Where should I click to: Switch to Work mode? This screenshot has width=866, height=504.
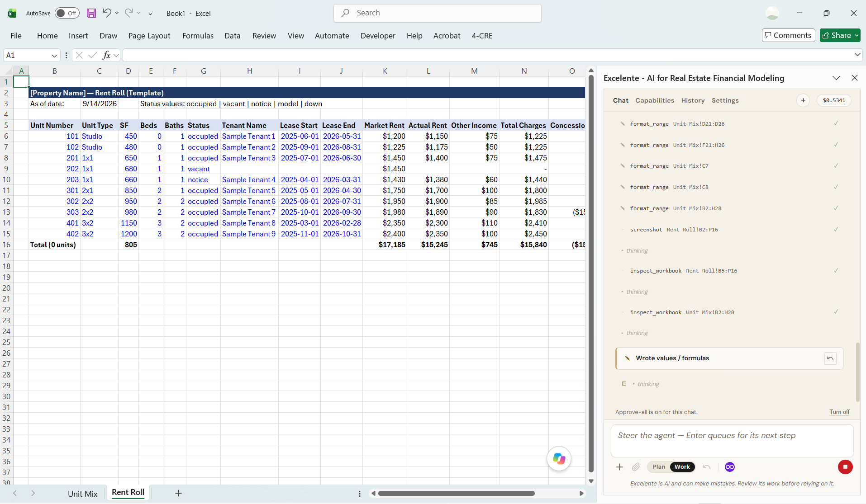tap(682, 467)
